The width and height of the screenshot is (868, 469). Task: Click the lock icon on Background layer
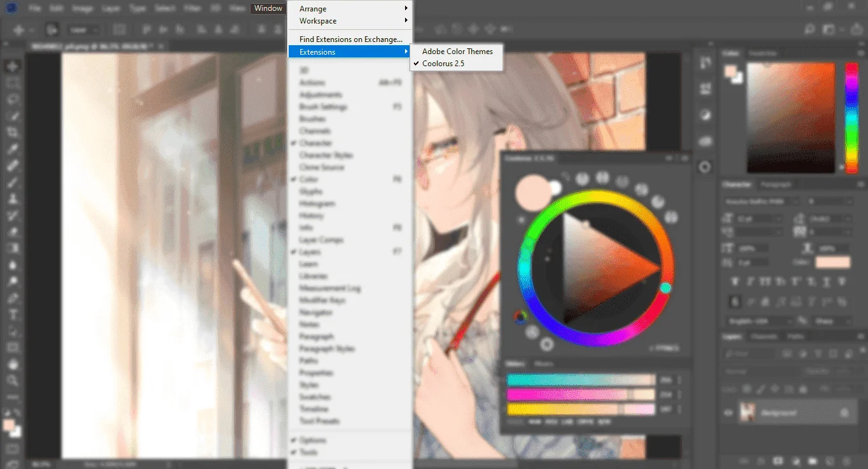pos(844,413)
